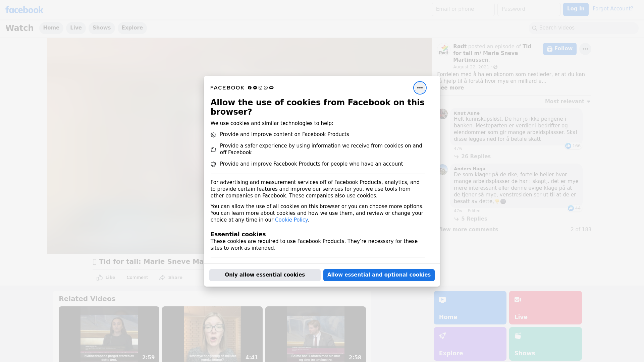Viewport: 644px width, 362px height.
Task: Open the cookie dialog more options button
Action: pyautogui.click(x=420, y=88)
